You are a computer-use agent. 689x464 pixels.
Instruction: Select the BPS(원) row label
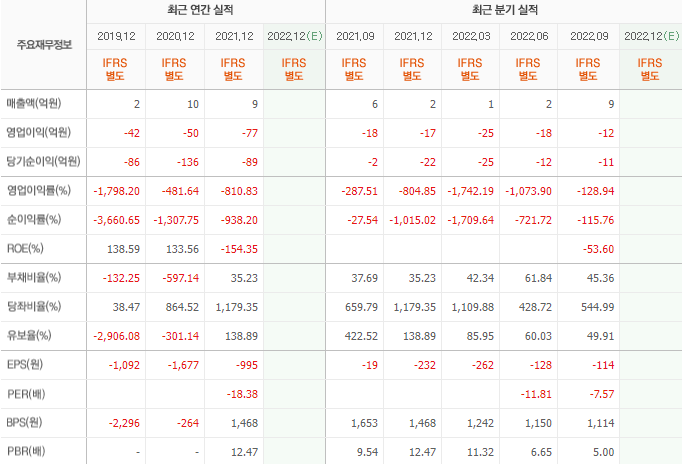click(24, 423)
